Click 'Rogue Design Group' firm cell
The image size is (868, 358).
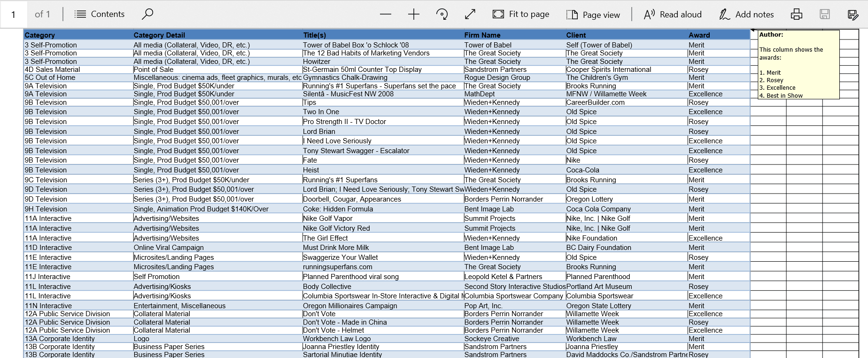click(x=497, y=78)
